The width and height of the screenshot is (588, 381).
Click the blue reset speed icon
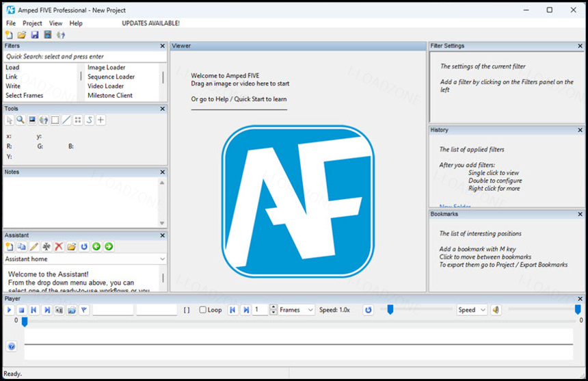[x=369, y=310]
